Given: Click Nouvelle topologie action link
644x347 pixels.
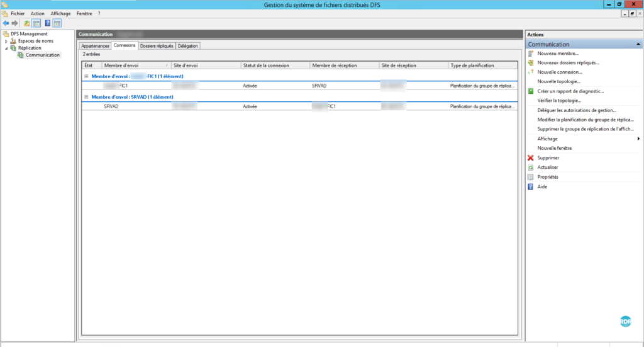Looking at the screenshot, I should click(558, 82).
